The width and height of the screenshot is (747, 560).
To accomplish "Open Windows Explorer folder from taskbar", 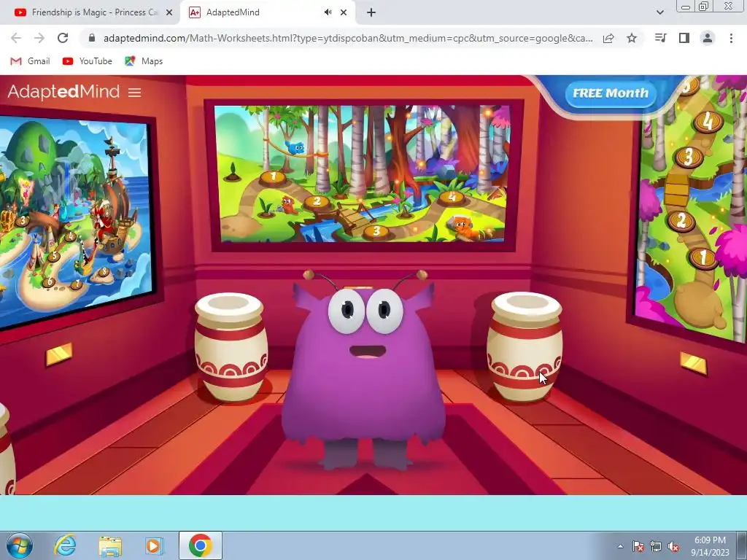I will [110, 545].
